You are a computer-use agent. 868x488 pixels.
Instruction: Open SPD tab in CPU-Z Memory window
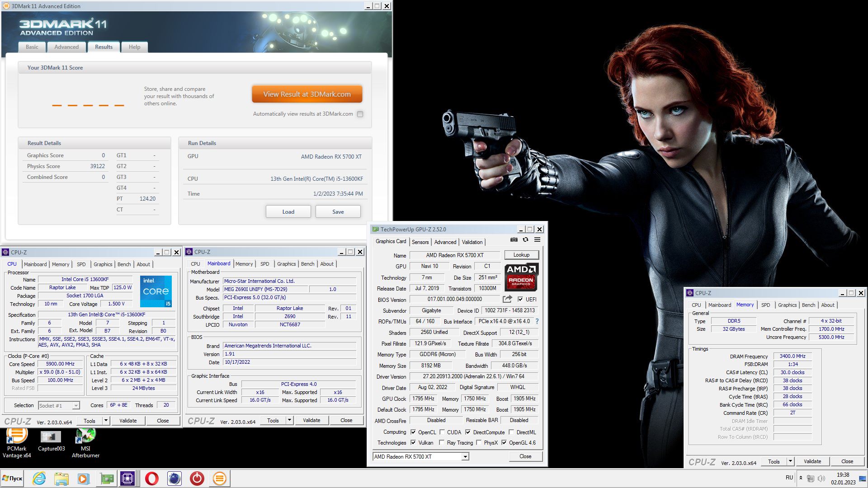765,305
